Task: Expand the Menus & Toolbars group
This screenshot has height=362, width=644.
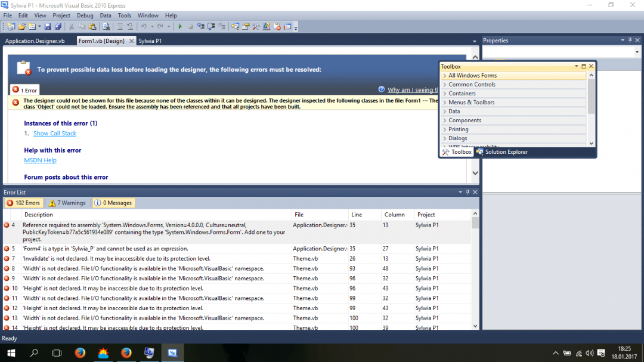Action: click(x=471, y=103)
